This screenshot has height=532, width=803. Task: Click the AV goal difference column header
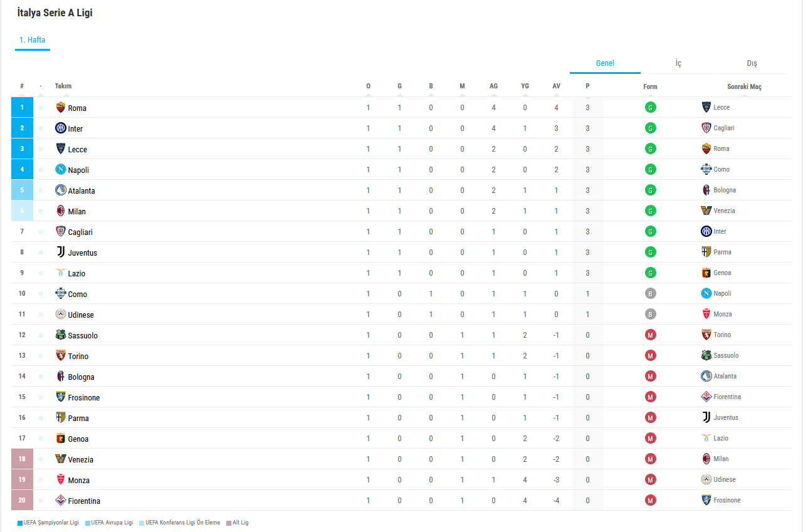coord(556,86)
